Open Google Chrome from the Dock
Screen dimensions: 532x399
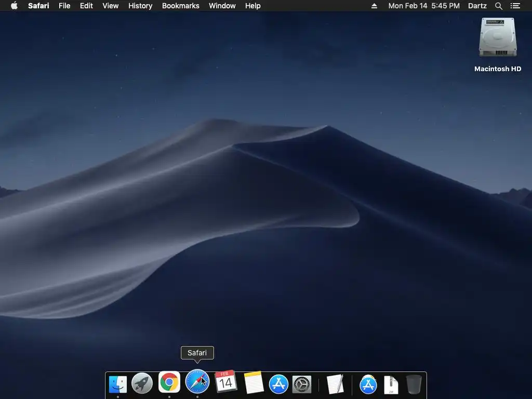tap(169, 382)
